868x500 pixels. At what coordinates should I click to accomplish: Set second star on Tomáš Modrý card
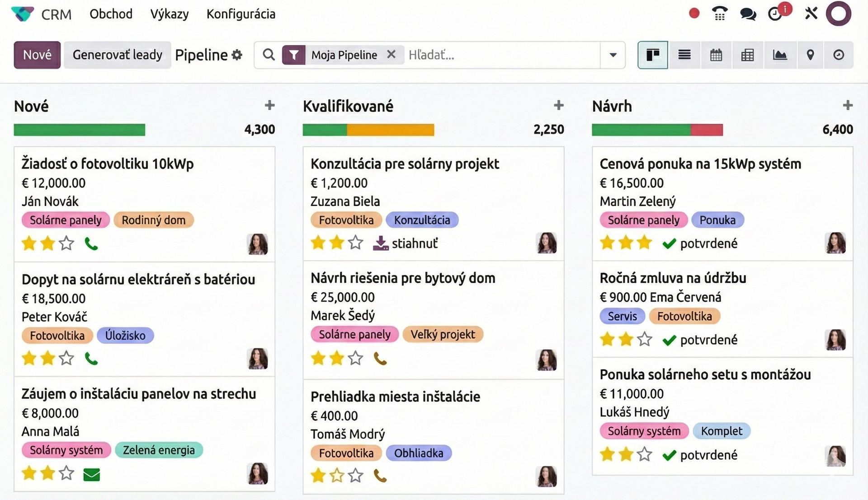tap(337, 476)
